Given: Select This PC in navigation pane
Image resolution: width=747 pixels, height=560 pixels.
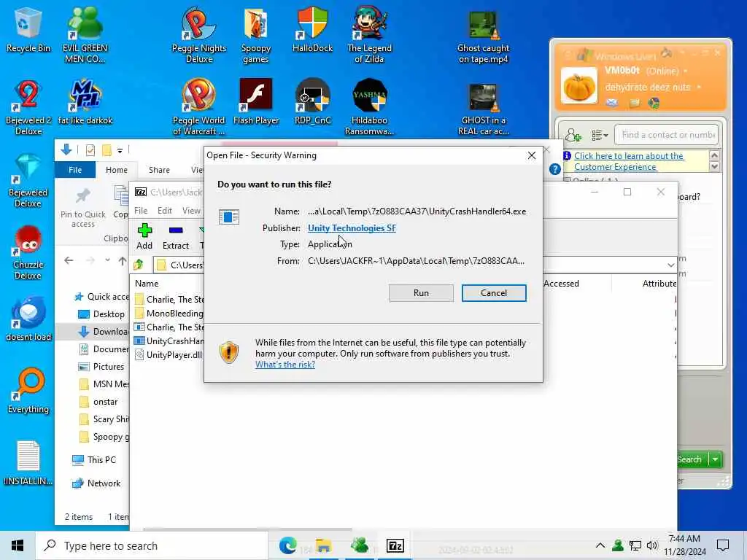Looking at the screenshot, I should (x=94, y=460).
